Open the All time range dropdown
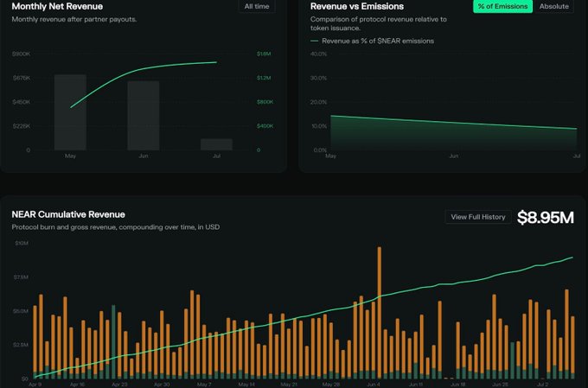The height and width of the screenshot is (388, 588). pos(257,6)
